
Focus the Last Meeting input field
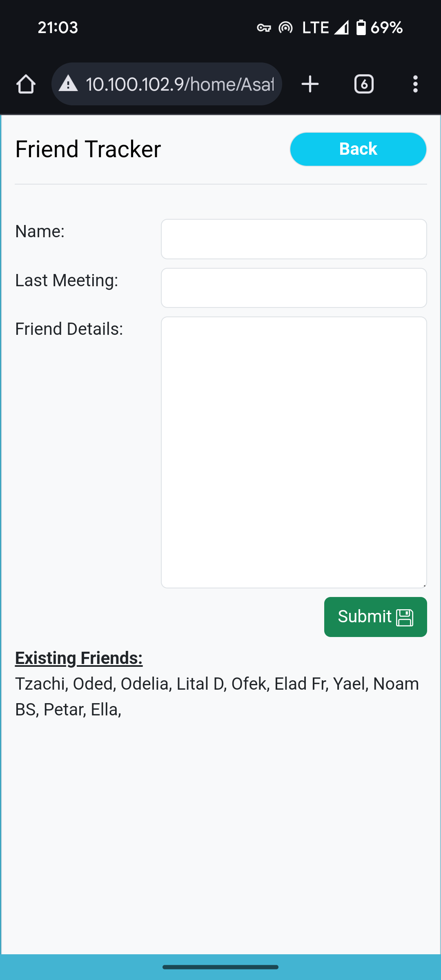294,288
